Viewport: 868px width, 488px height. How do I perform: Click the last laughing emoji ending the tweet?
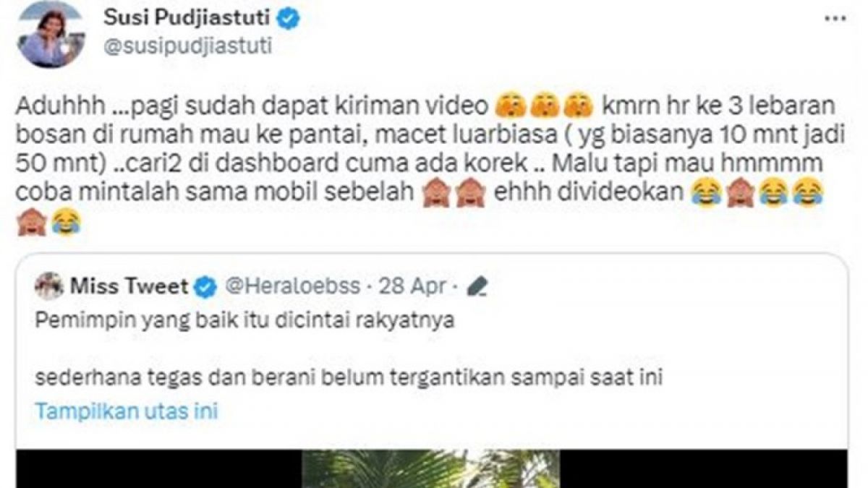point(65,222)
